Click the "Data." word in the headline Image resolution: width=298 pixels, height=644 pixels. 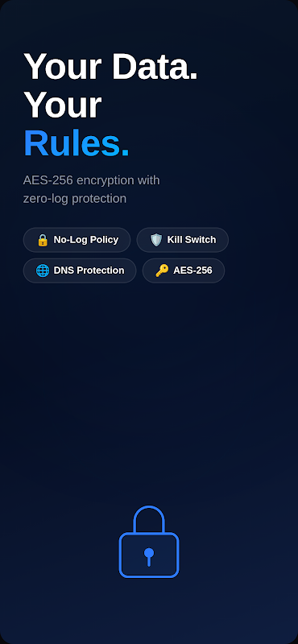[x=155, y=66]
